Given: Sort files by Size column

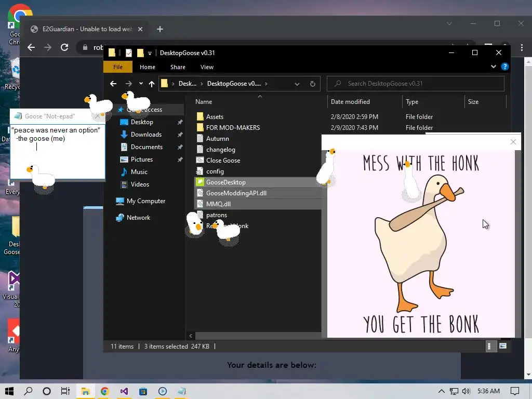Looking at the screenshot, I should coord(473,102).
